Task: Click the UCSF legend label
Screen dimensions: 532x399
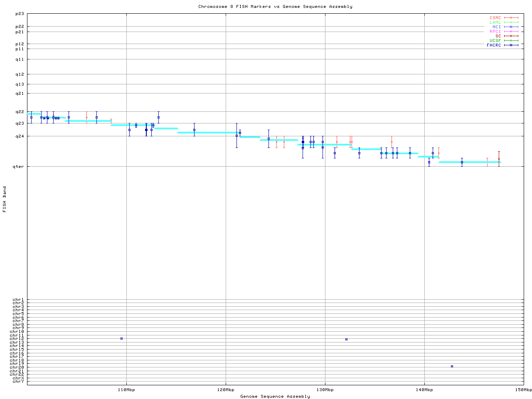Action: tap(495, 40)
